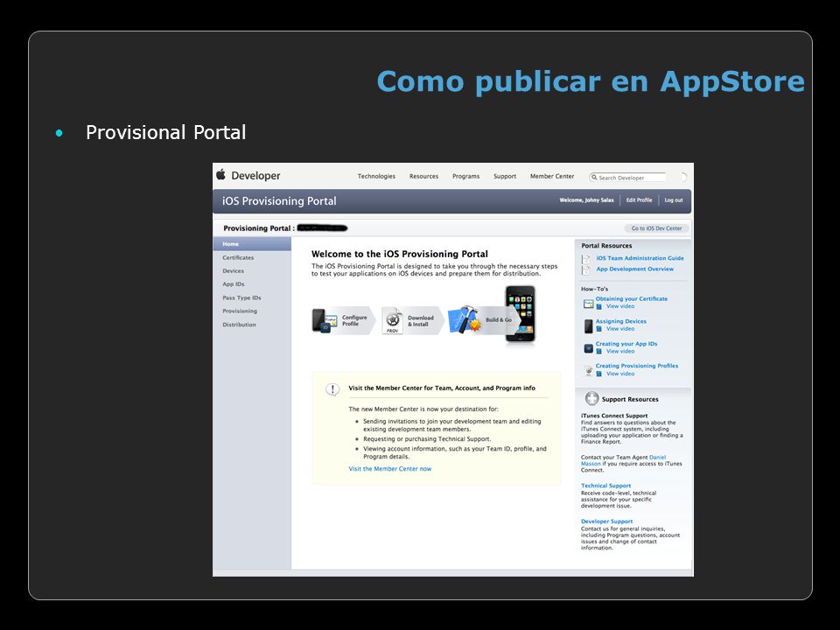Click the document icon beside iOS Team Administration Guide
Image resolution: width=840 pixels, height=630 pixels.
586,259
